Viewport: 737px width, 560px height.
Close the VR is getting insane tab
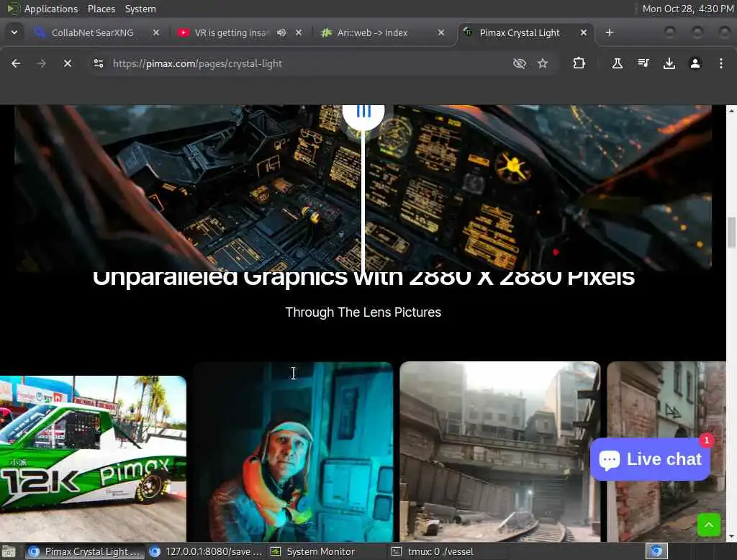tap(299, 32)
